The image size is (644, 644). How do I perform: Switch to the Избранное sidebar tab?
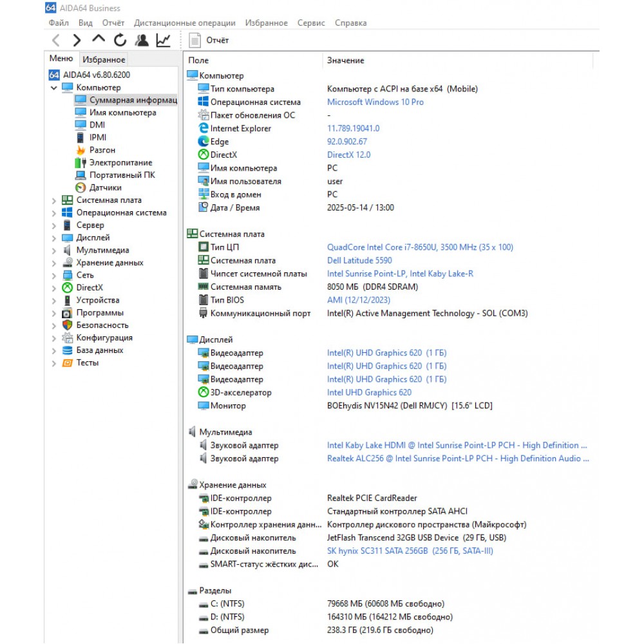point(104,59)
